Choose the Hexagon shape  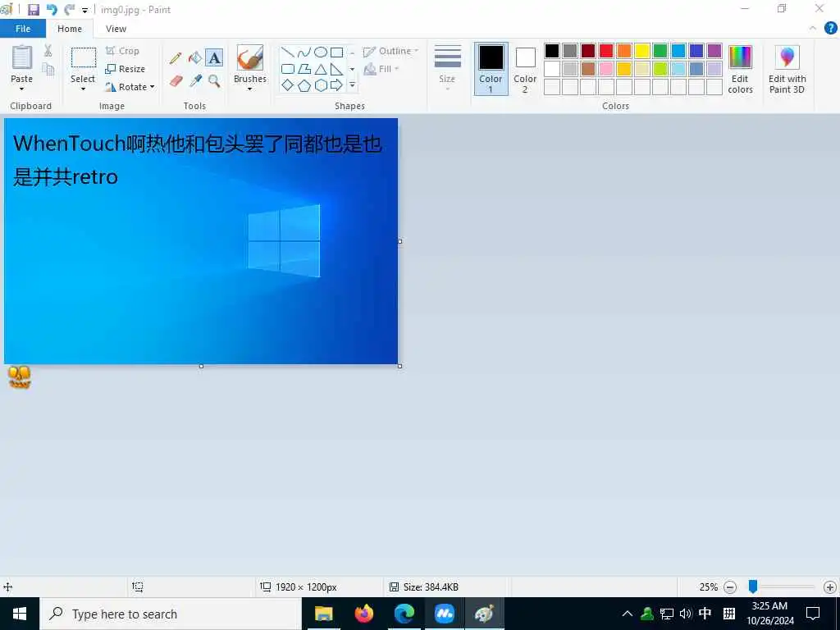(x=321, y=85)
